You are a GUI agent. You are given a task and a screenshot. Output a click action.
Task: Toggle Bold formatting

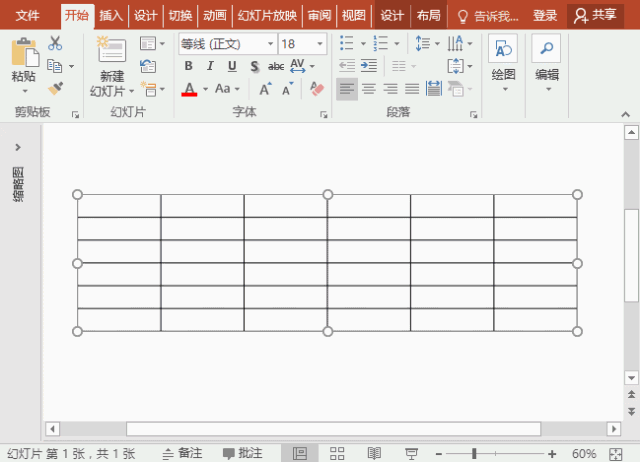189,66
